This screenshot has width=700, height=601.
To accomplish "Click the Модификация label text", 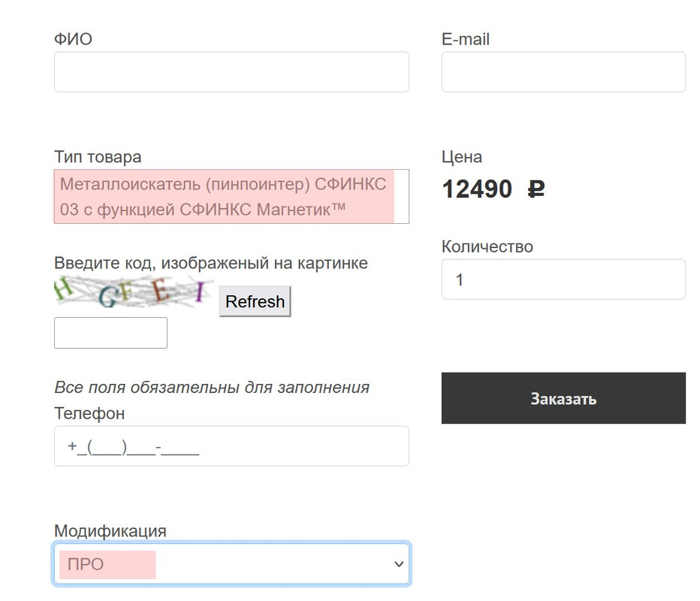I will click(x=110, y=531).
